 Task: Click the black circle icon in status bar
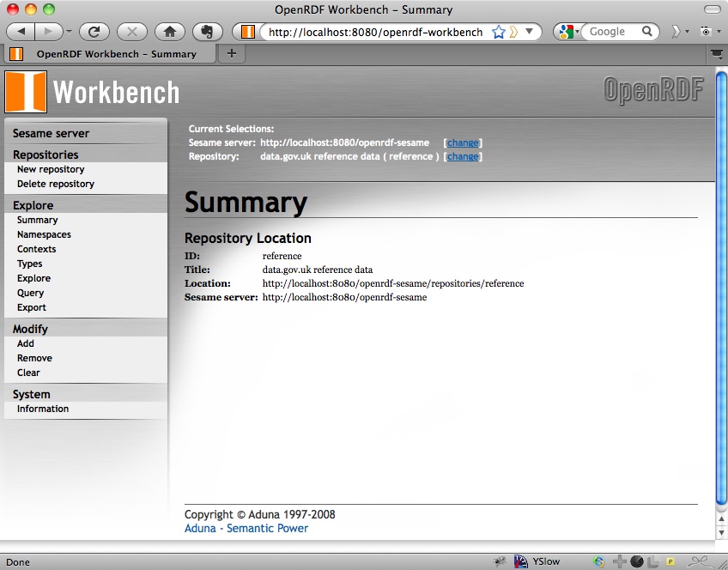coord(636,561)
